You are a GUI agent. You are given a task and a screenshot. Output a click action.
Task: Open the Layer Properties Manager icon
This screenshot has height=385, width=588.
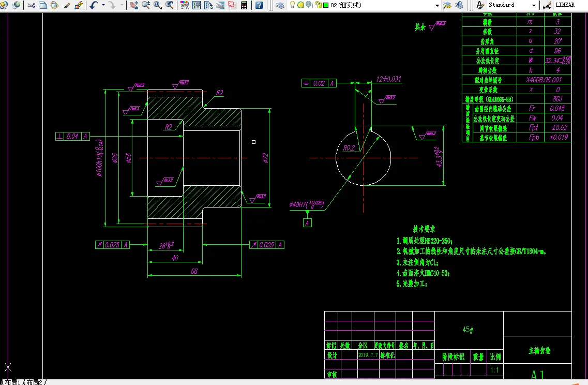point(280,5)
